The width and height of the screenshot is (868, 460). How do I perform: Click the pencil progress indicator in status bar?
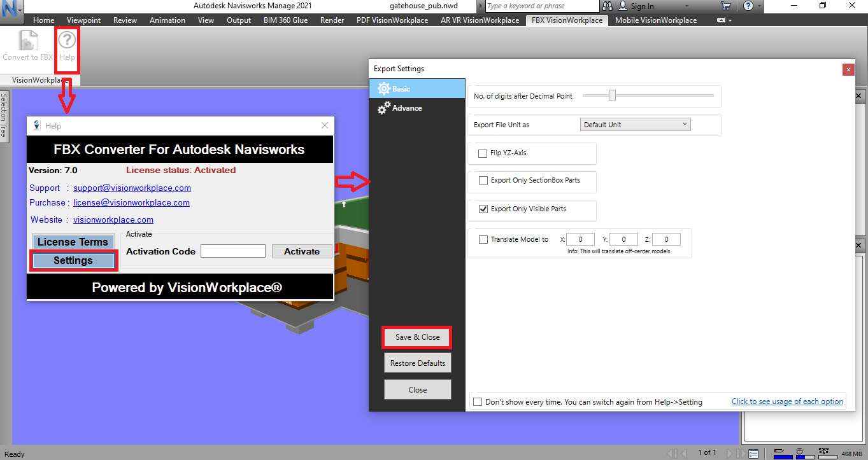(783, 454)
